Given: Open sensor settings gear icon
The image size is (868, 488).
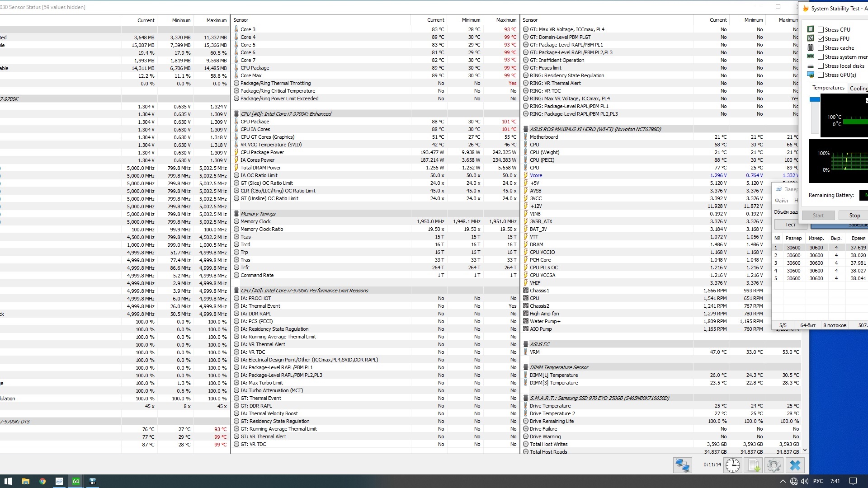Looking at the screenshot, I should click(x=774, y=465).
